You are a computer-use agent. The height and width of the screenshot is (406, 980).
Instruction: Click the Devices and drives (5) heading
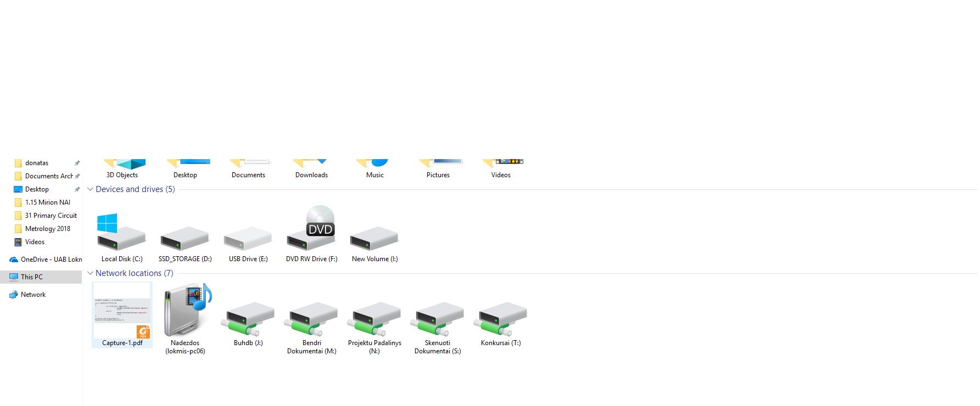[x=135, y=189]
